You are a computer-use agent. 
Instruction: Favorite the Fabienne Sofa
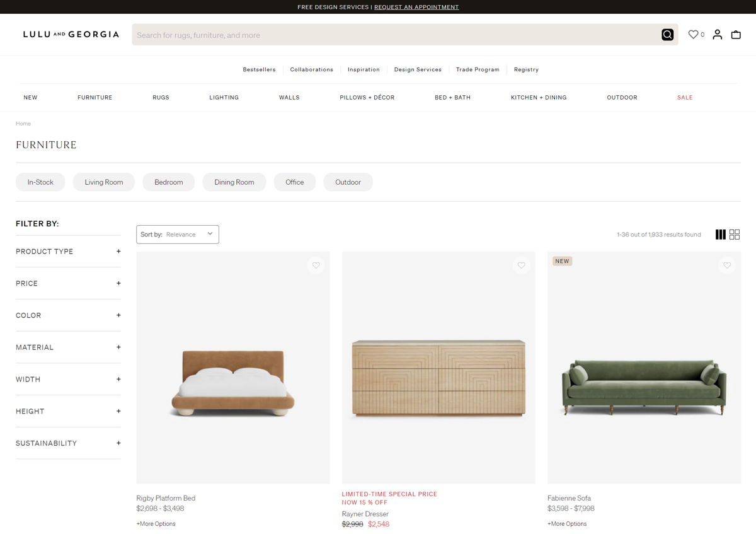click(x=727, y=265)
